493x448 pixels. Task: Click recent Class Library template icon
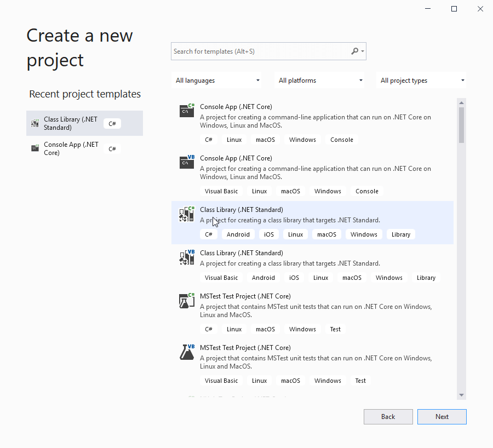pyautogui.click(x=35, y=124)
